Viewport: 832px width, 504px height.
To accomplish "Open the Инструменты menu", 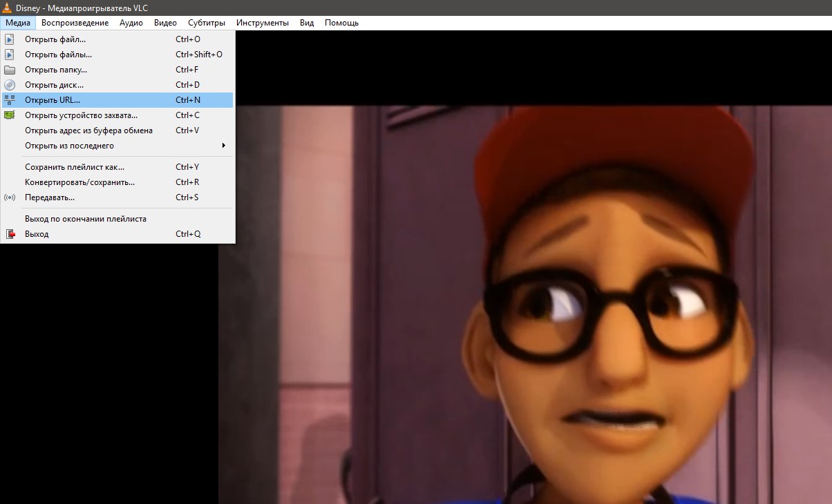I will 262,23.
